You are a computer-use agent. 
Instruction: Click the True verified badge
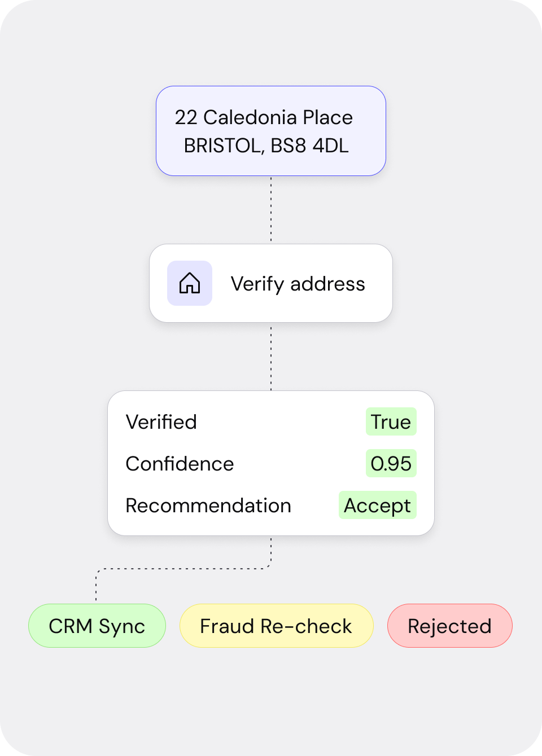click(x=391, y=421)
